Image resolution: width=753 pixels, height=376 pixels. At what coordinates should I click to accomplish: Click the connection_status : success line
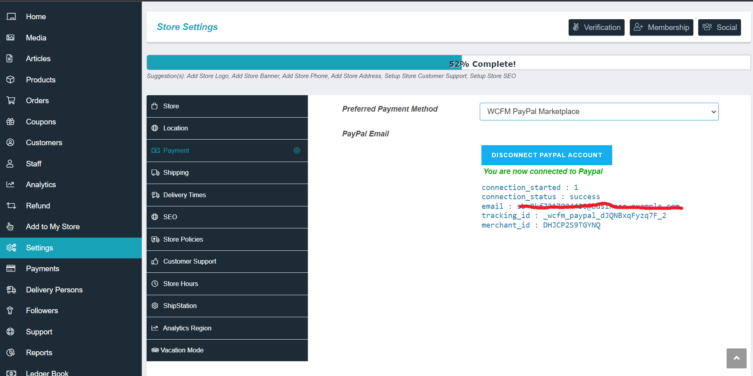click(x=541, y=197)
